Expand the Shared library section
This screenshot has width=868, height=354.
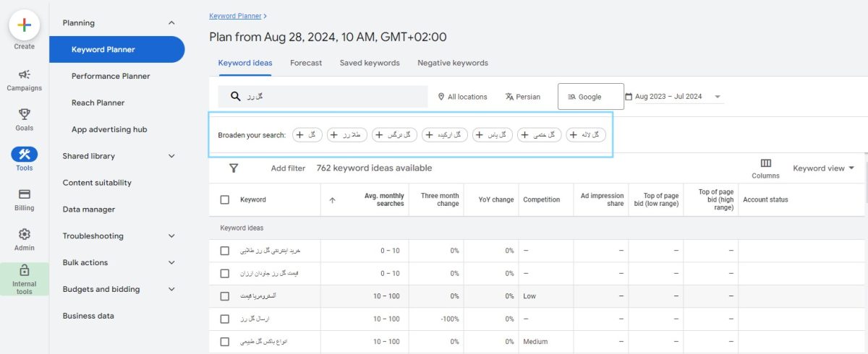(x=171, y=156)
